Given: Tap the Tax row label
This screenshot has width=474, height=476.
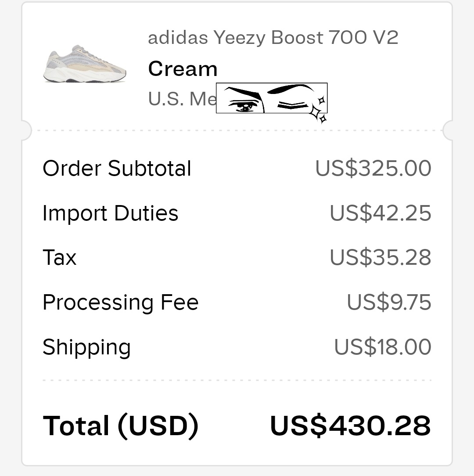Looking at the screenshot, I should 59,257.
